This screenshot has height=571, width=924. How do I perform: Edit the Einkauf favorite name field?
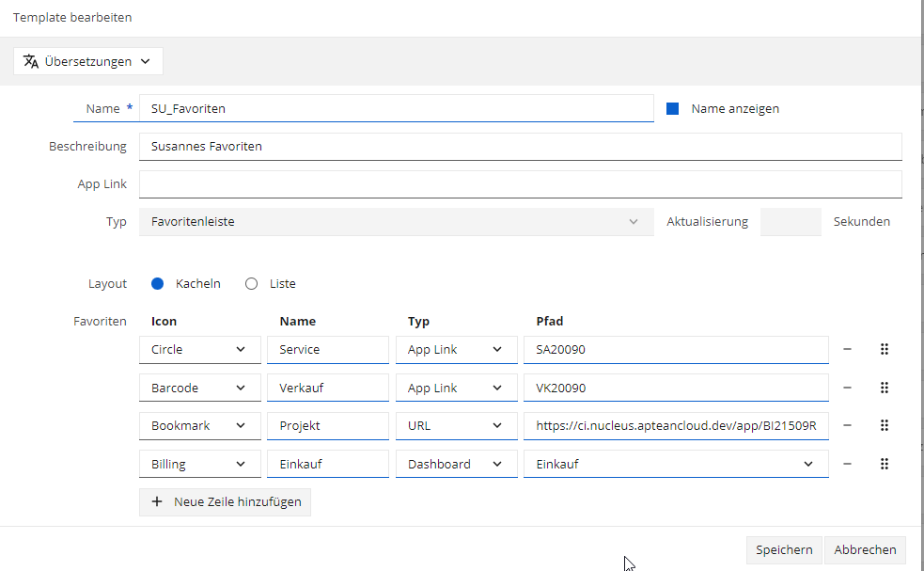[328, 464]
